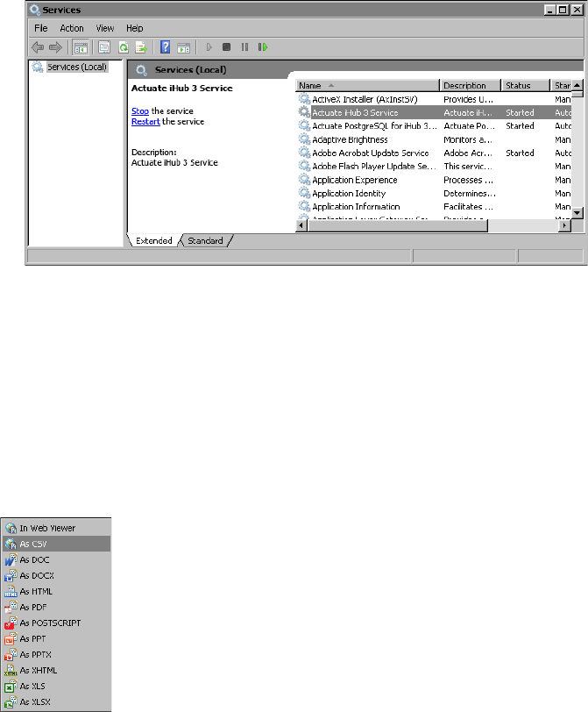Click the horizontal scrollbar right arrow
This screenshot has height=712, width=588.
tap(564, 225)
